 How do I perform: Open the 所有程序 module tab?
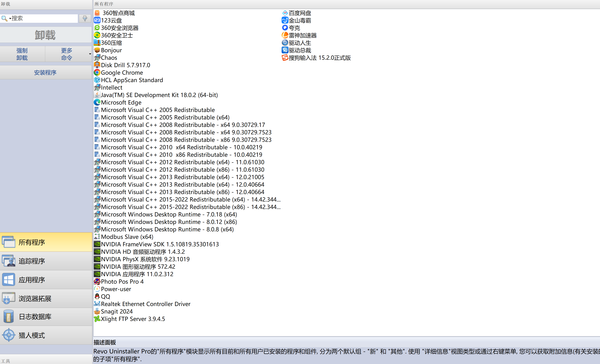[46, 242]
